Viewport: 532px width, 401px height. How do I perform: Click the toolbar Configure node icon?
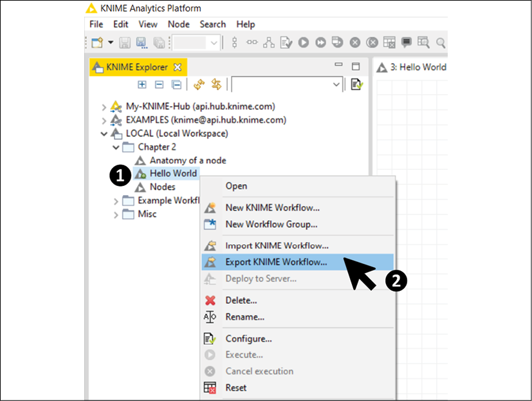click(286, 42)
